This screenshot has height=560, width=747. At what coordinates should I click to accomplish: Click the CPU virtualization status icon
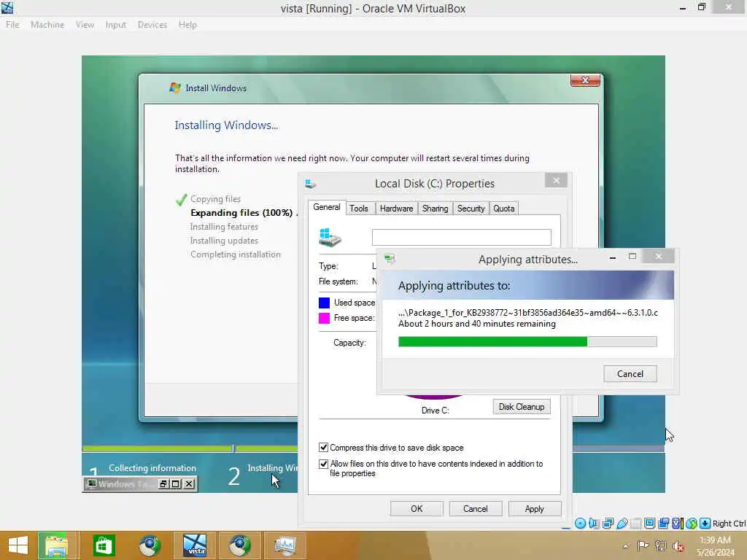[677, 524]
